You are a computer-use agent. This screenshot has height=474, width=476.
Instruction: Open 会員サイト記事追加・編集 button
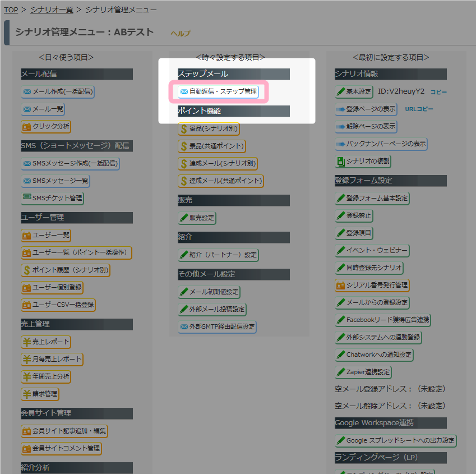(x=64, y=431)
